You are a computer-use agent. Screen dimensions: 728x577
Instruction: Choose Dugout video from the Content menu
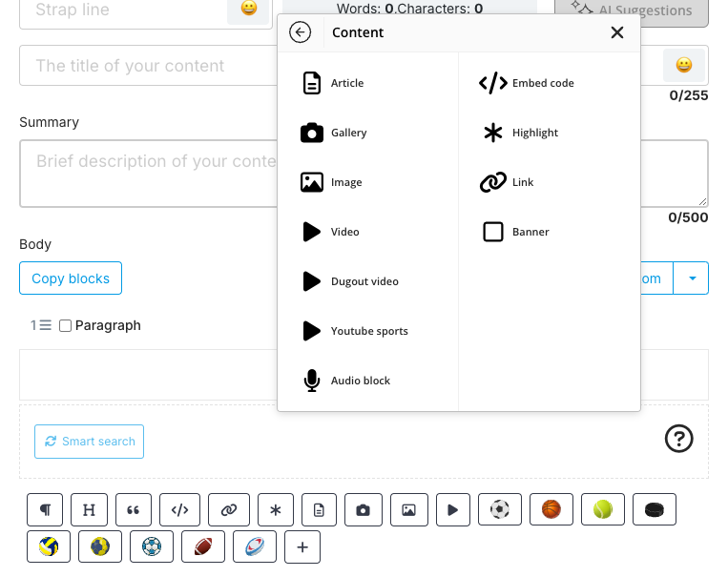349,281
